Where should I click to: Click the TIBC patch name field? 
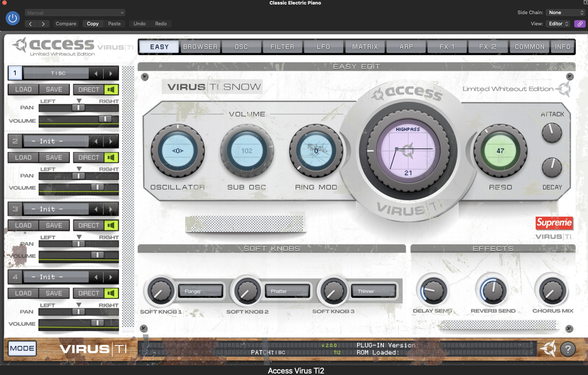tap(56, 73)
